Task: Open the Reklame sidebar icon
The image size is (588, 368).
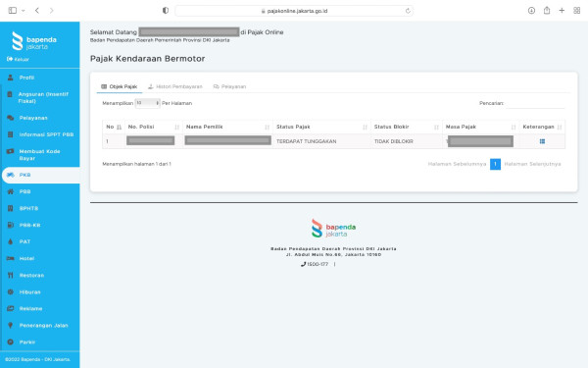Action: [10, 309]
